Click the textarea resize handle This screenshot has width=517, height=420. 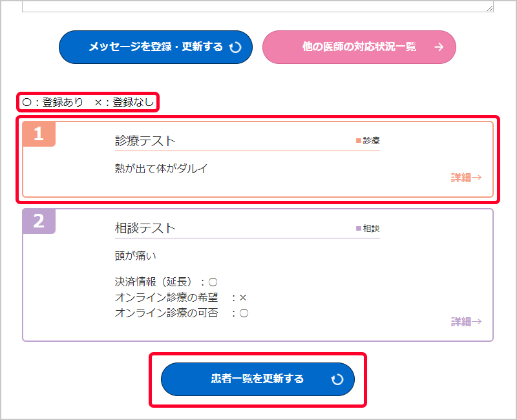tap(490, 8)
